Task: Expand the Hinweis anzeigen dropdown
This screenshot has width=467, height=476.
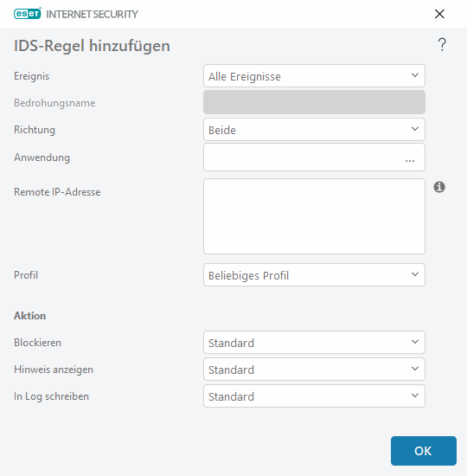Action: click(314, 370)
